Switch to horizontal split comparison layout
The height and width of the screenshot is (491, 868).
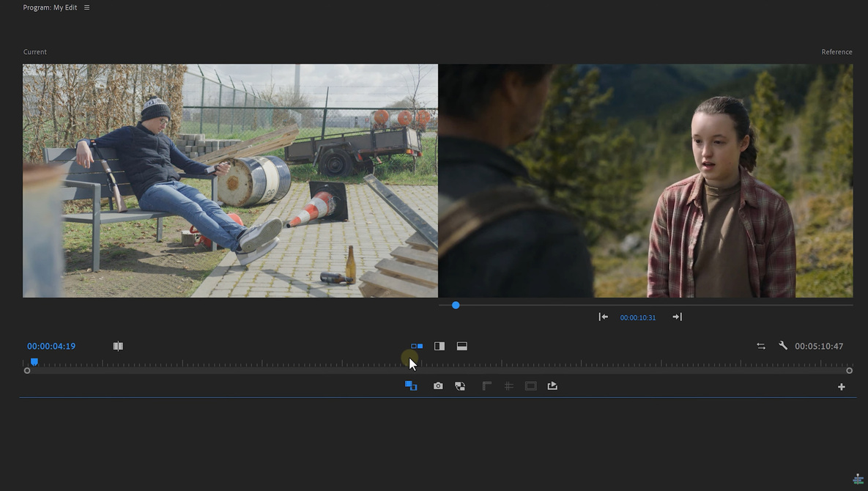tap(462, 346)
